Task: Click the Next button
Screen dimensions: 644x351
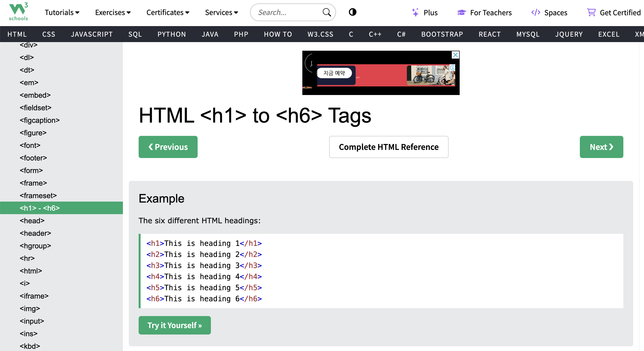Action: [601, 147]
